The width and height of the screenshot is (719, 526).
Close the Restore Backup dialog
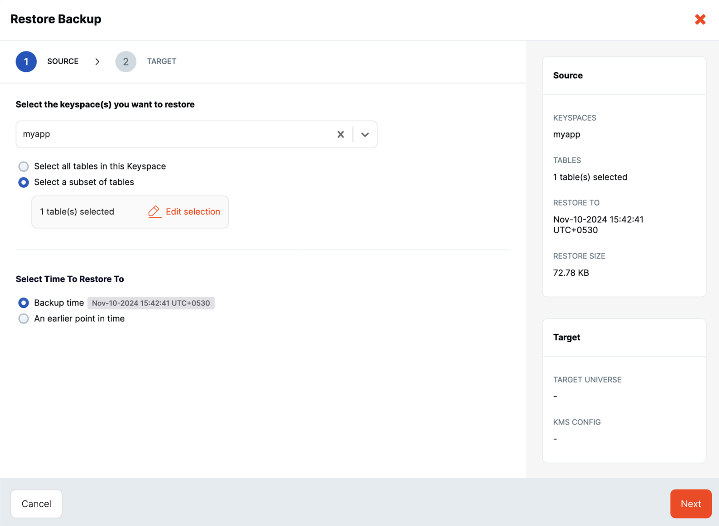click(700, 19)
